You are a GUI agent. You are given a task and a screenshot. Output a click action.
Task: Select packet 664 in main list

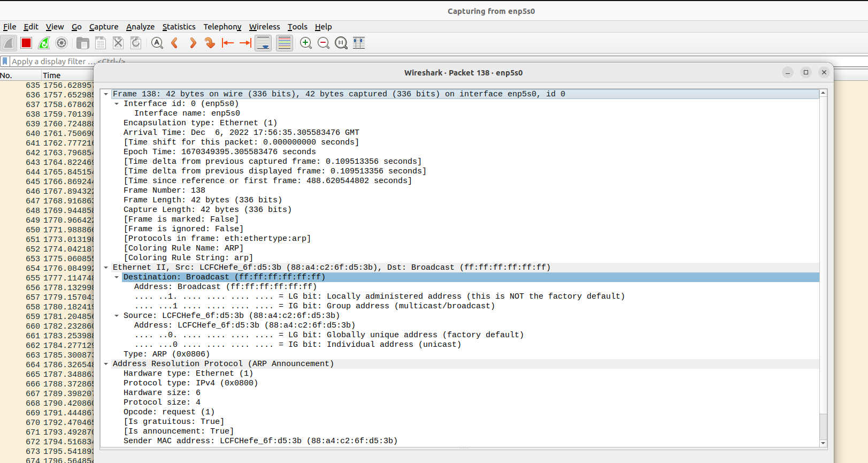pos(47,365)
